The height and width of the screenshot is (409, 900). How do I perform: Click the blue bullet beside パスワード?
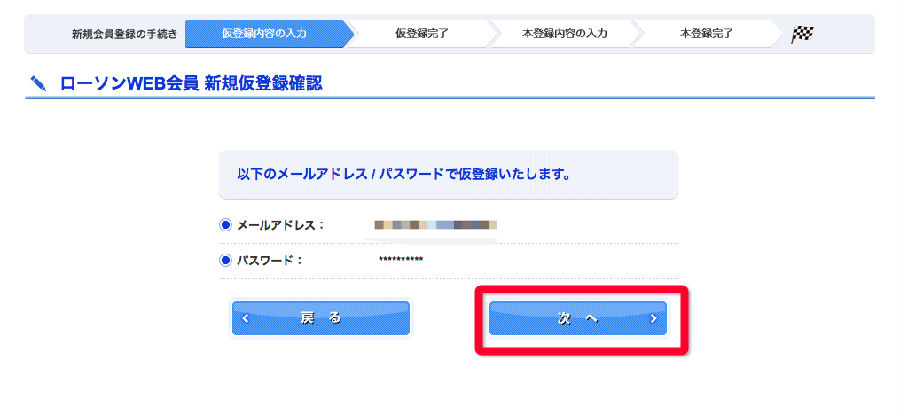tap(226, 260)
